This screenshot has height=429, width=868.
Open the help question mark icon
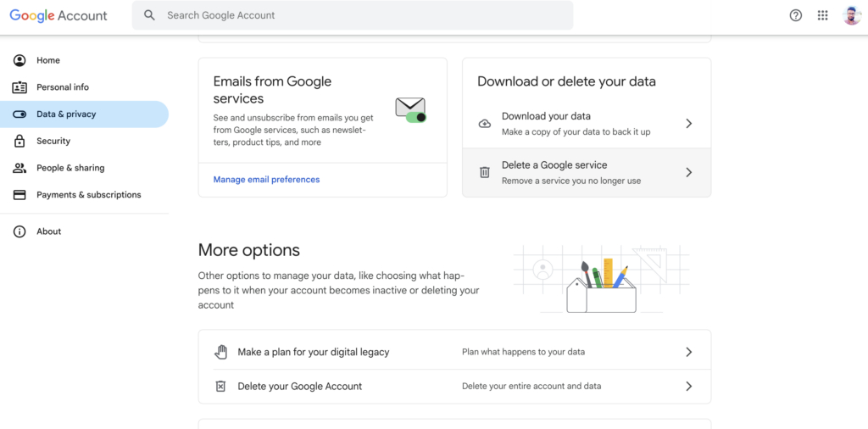pyautogui.click(x=795, y=15)
